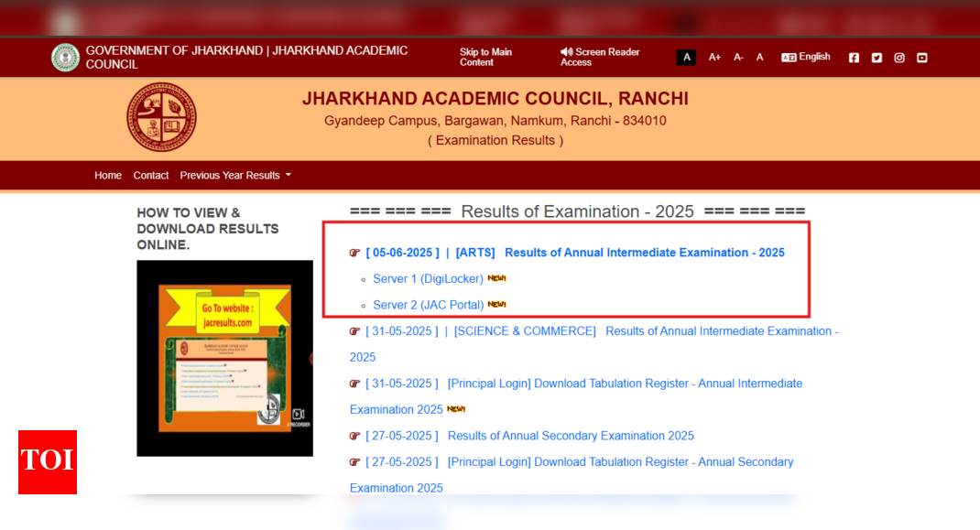Increase font size with A+ button
980x530 pixels.
pyautogui.click(x=714, y=58)
